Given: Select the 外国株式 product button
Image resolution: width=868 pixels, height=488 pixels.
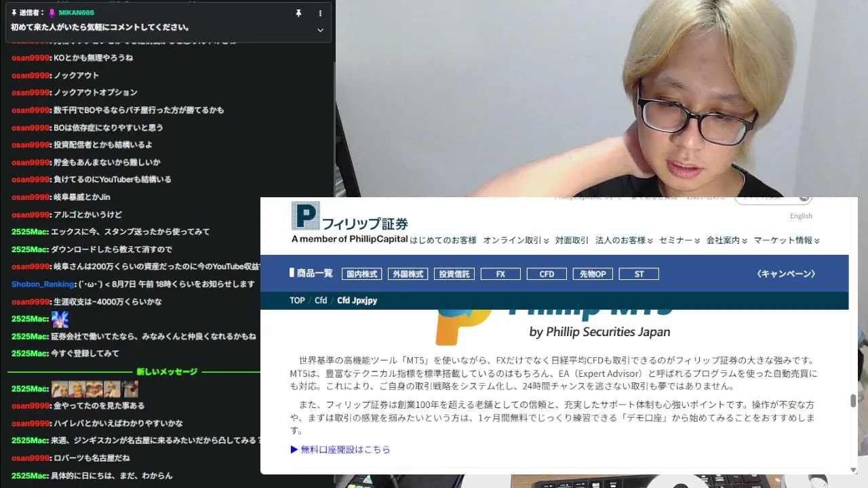Looking at the screenshot, I should click(x=408, y=274).
